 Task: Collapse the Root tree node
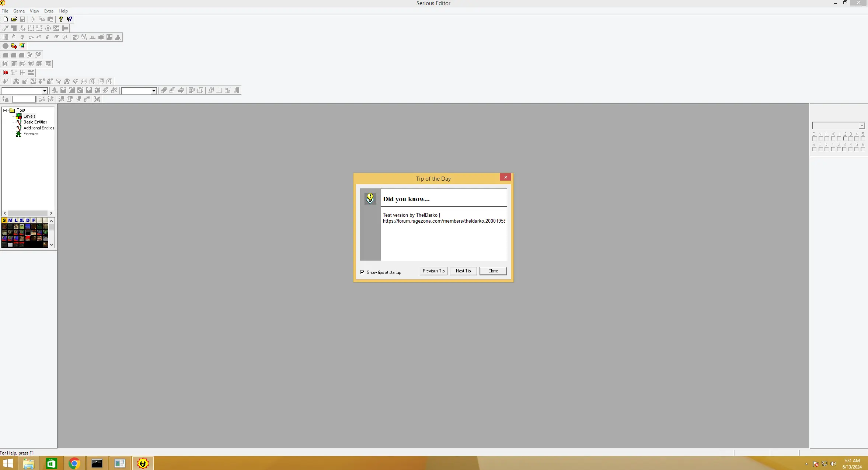(5, 110)
